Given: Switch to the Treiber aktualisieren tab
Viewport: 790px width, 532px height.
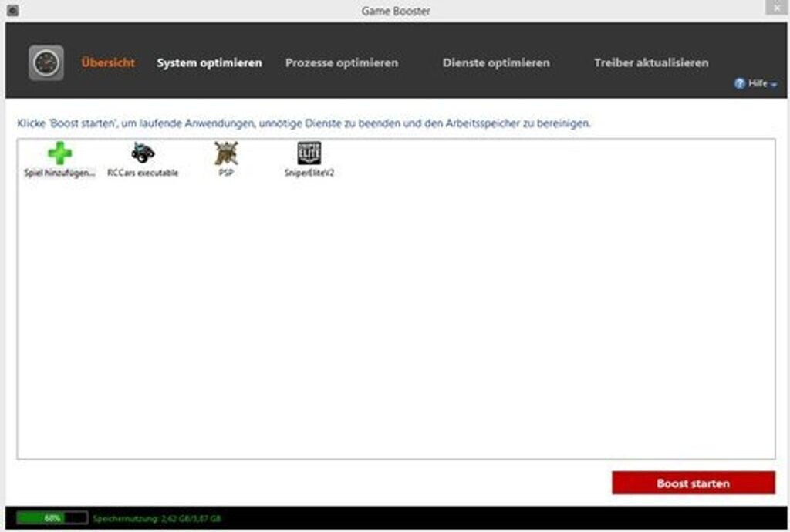Looking at the screenshot, I should click(651, 63).
